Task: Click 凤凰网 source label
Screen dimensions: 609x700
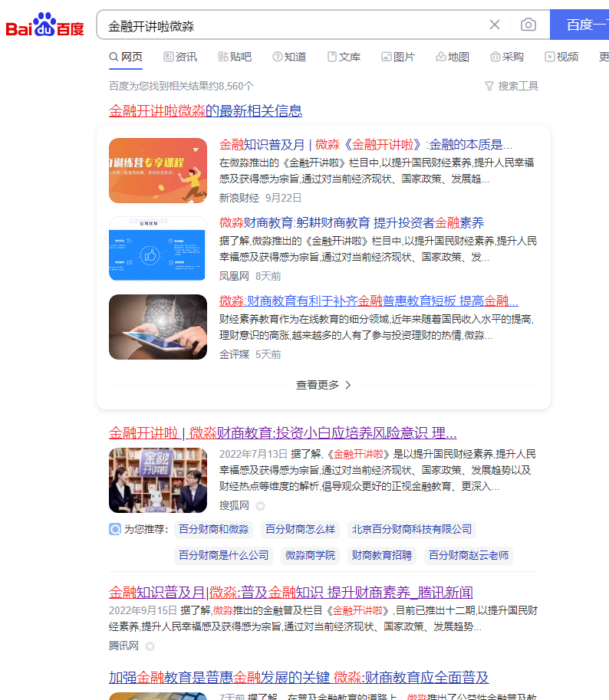Action: point(234,276)
